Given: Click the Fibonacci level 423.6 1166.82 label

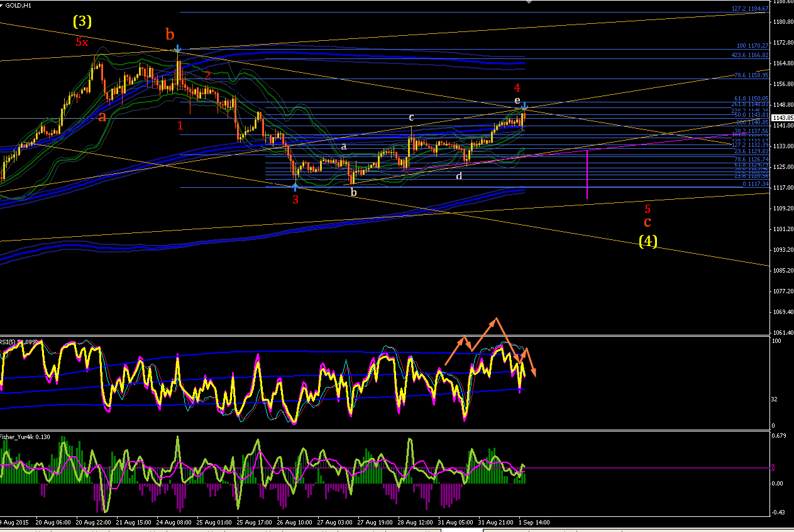Looking at the screenshot, I should [750, 55].
